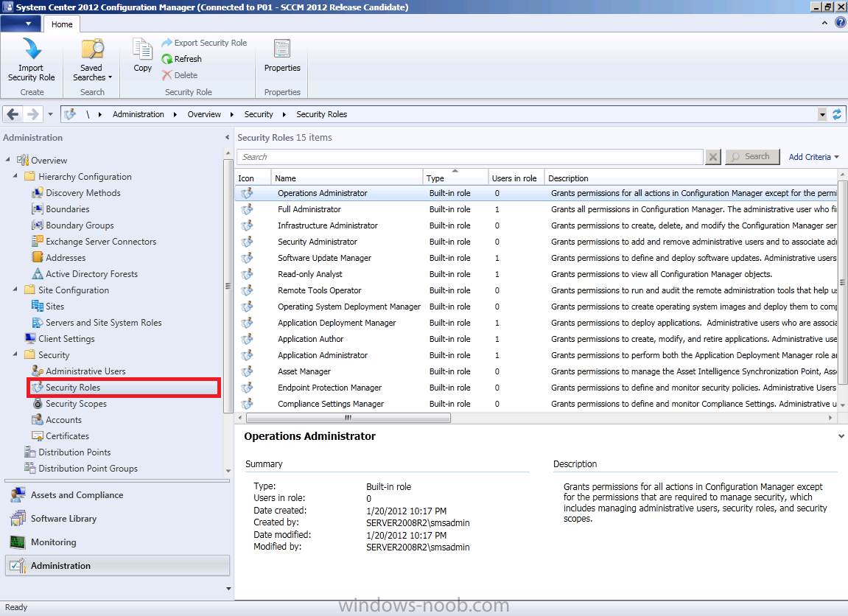The image size is (848, 616).
Task: Sort by the Type column header
Action: pyautogui.click(x=455, y=178)
